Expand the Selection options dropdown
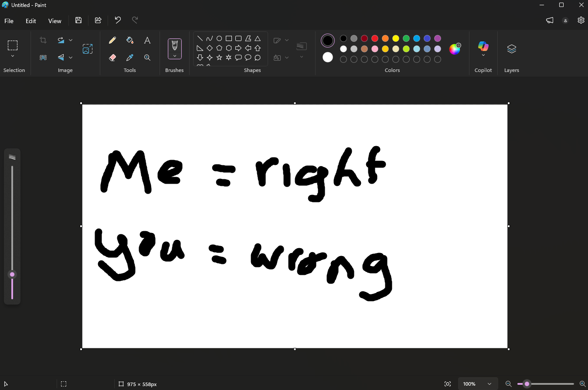Screen dimensions: 588x390 point(13,56)
